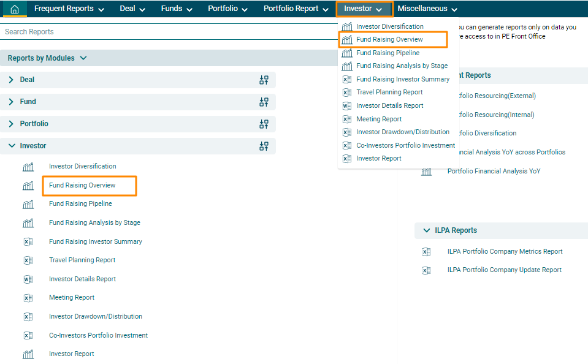The height and width of the screenshot is (364, 588).
Task: Select Fund Raising Pipeline in Investor dropdown
Action: tap(388, 53)
